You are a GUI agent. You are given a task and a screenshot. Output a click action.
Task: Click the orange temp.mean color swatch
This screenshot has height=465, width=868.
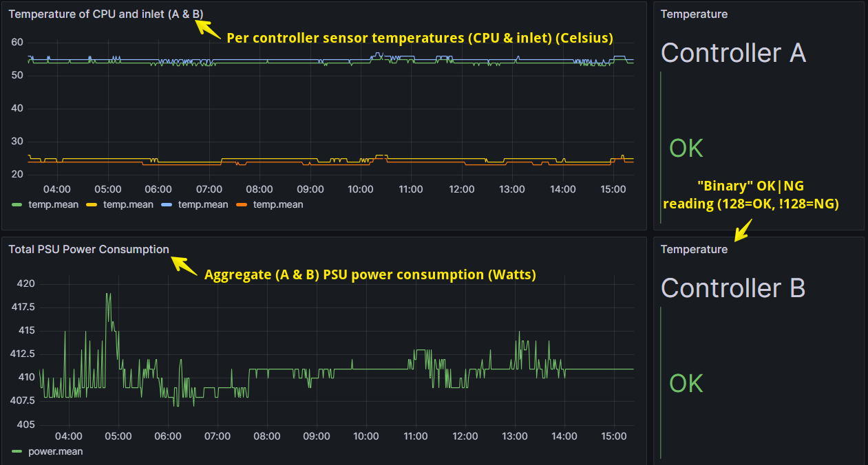pos(242,204)
